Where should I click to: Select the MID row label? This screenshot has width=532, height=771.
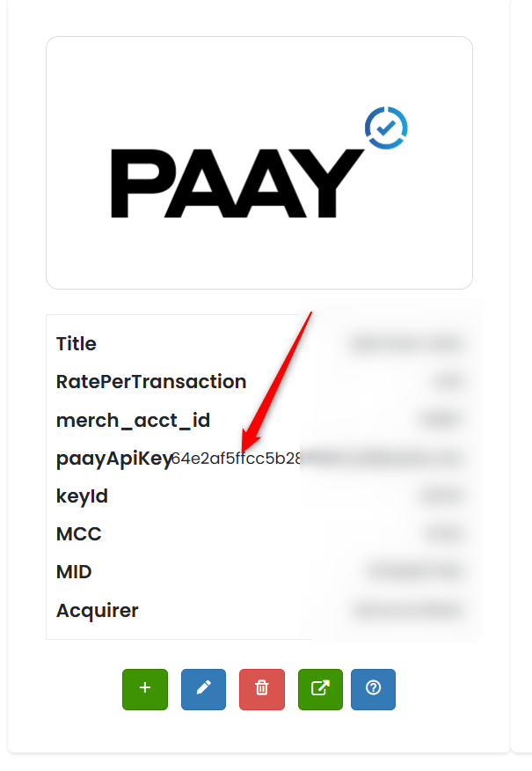pos(74,572)
